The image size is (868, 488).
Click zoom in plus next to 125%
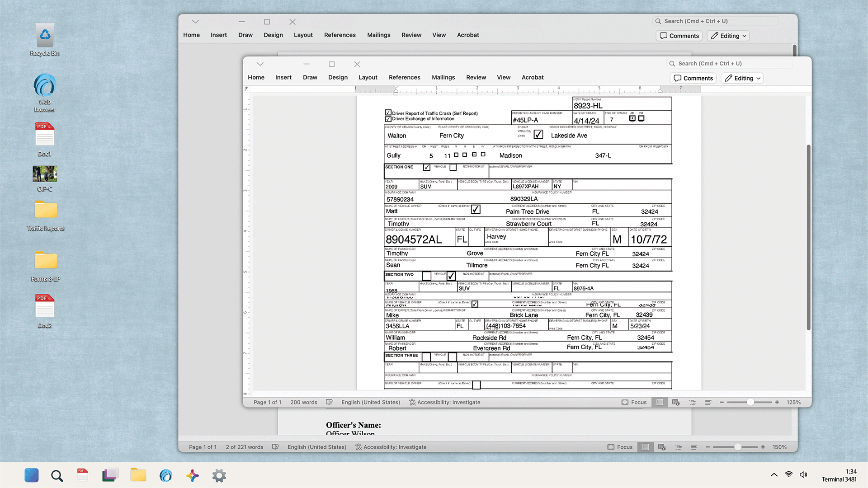pyautogui.click(x=777, y=402)
